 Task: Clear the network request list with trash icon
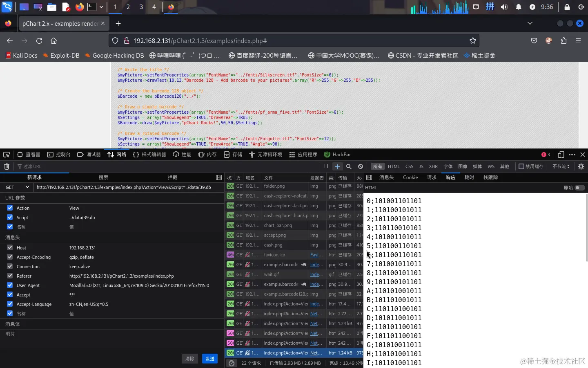pyautogui.click(x=7, y=166)
